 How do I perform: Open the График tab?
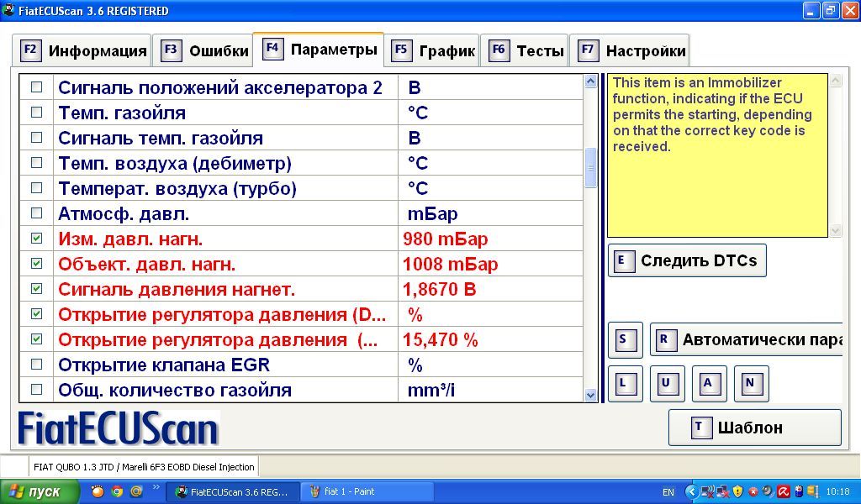click(433, 50)
